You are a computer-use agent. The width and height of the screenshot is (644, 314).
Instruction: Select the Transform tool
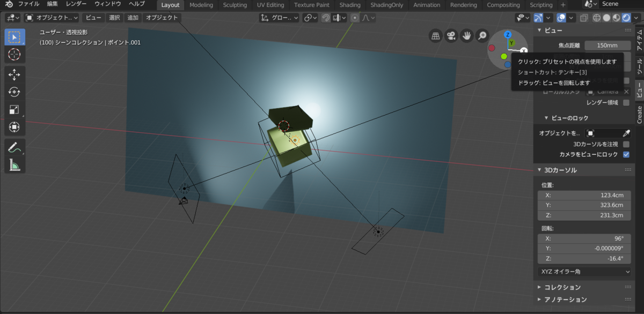14,127
